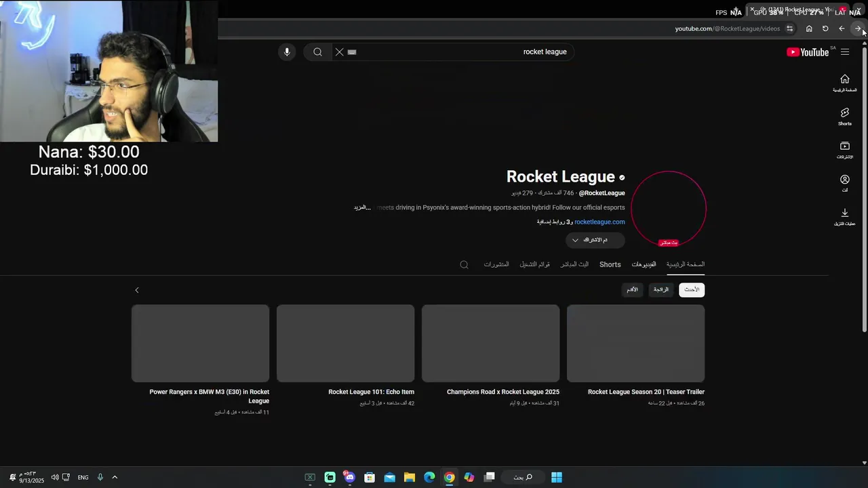Click 'Power Rangers x BMW M3 (E30)' title
Viewport: 868px width, 488px height.
pos(210,396)
